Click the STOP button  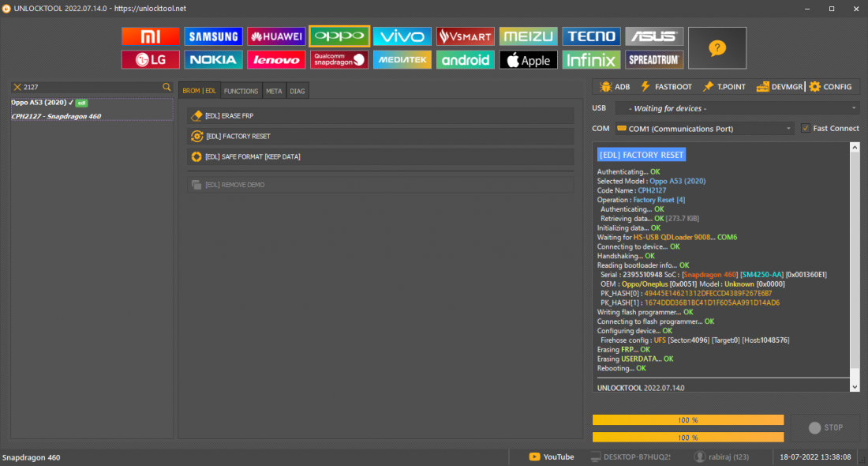coord(825,428)
